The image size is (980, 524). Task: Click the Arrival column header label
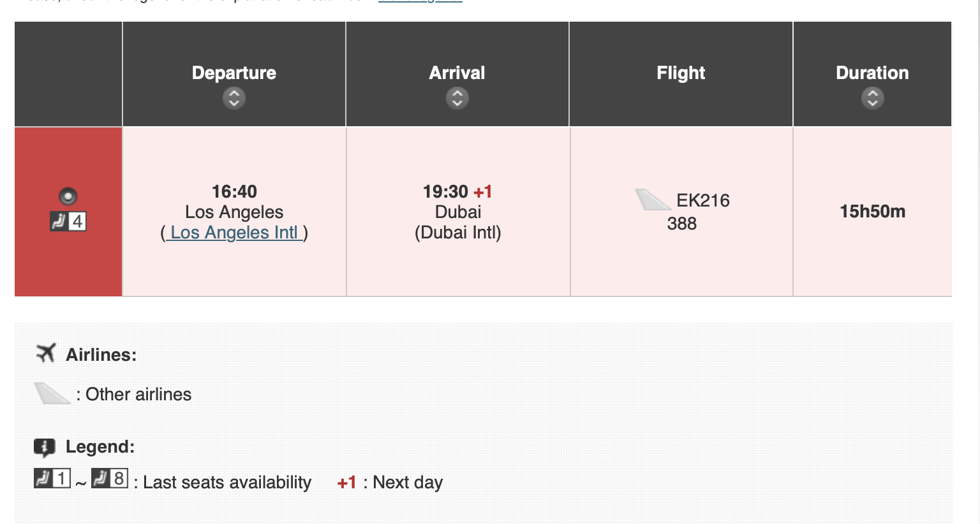point(457,73)
